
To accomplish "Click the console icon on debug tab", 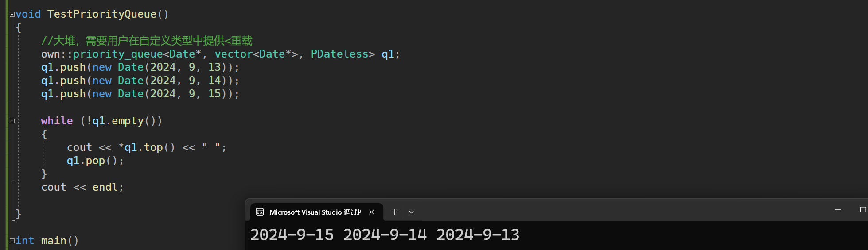I will point(260,212).
